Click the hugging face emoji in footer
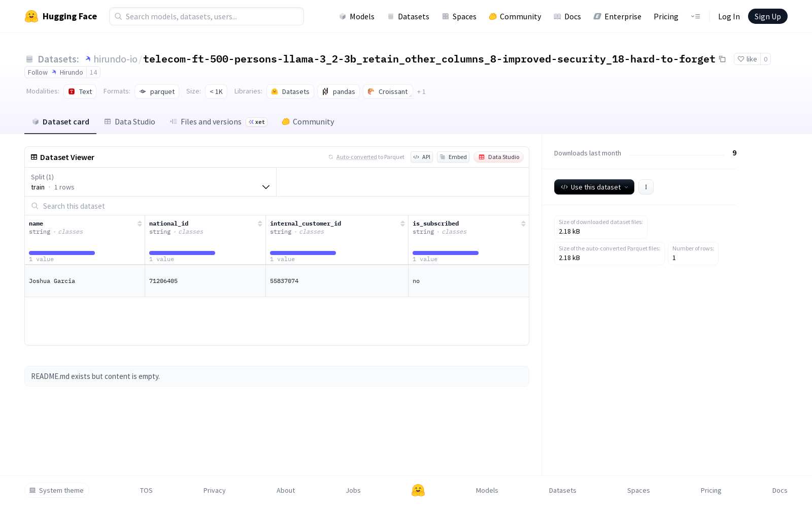 (418, 490)
